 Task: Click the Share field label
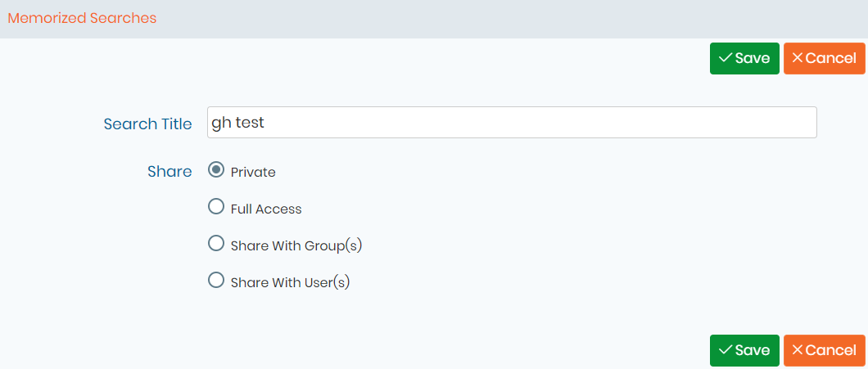[170, 172]
